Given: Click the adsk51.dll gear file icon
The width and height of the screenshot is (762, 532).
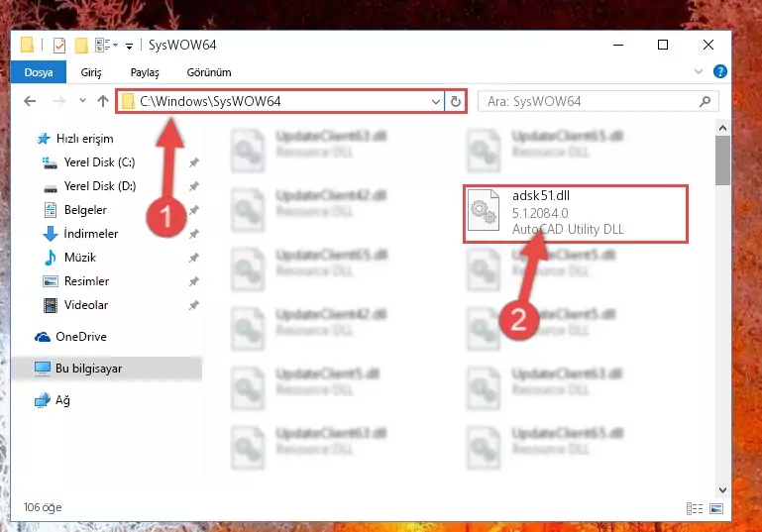Looking at the screenshot, I should [x=483, y=210].
